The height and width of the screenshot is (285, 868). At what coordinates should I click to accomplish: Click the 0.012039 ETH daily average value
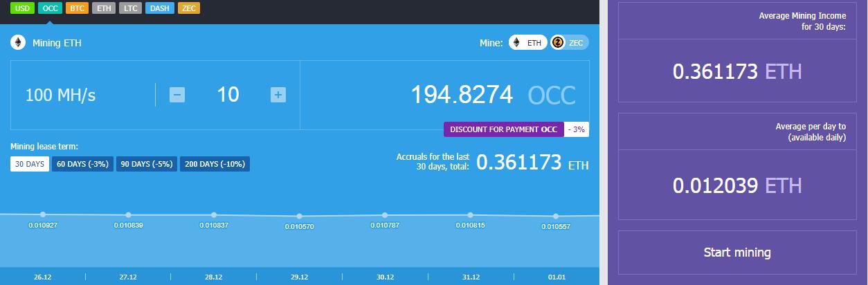click(737, 185)
